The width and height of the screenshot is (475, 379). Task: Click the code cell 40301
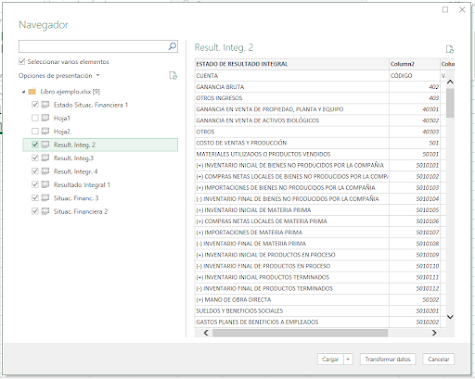coord(415,109)
